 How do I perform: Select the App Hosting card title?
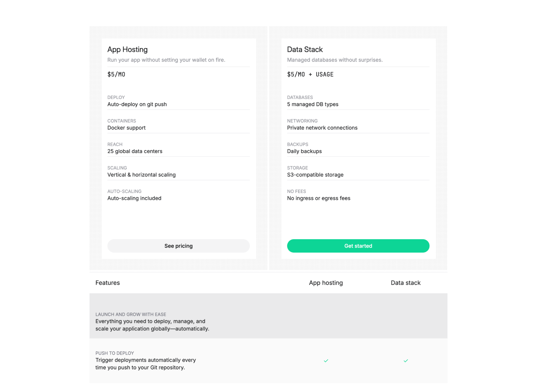click(128, 49)
